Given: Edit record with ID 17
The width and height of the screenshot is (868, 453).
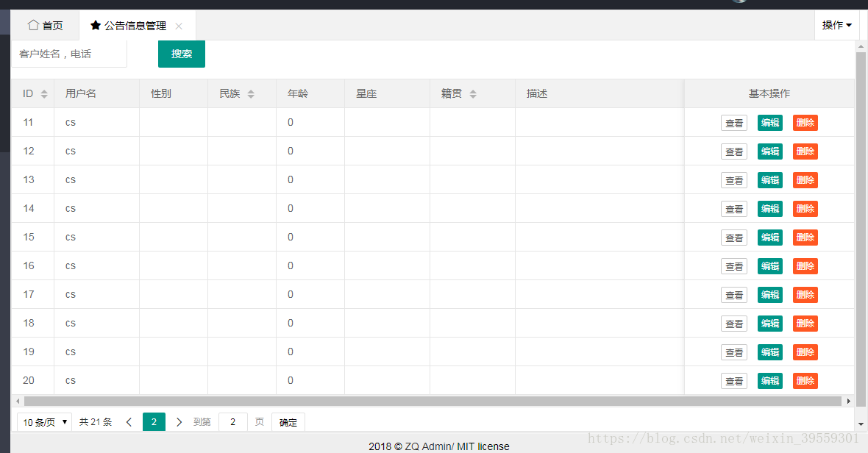Looking at the screenshot, I should tap(770, 296).
